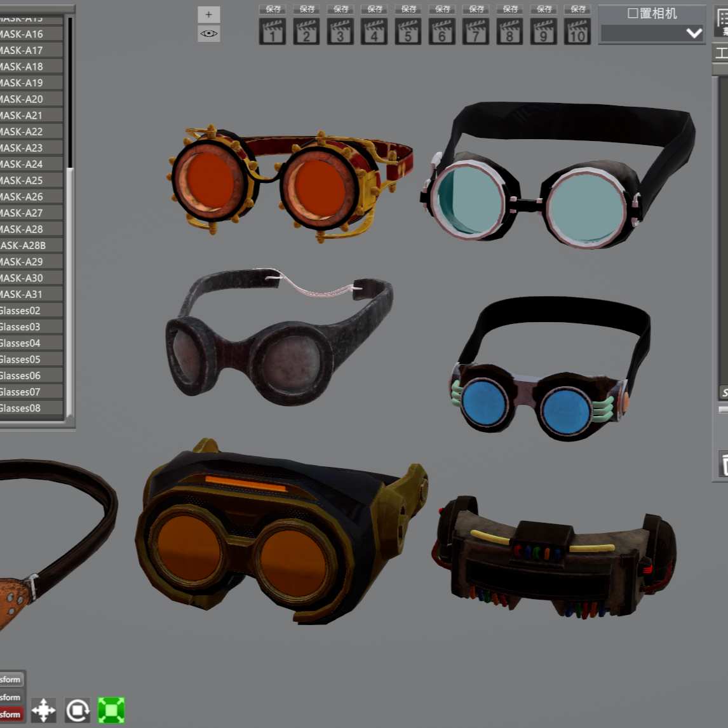This screenshot has height=728, width=728.
Task: Select Glasses05 in the item list
Action: point(31,359)
